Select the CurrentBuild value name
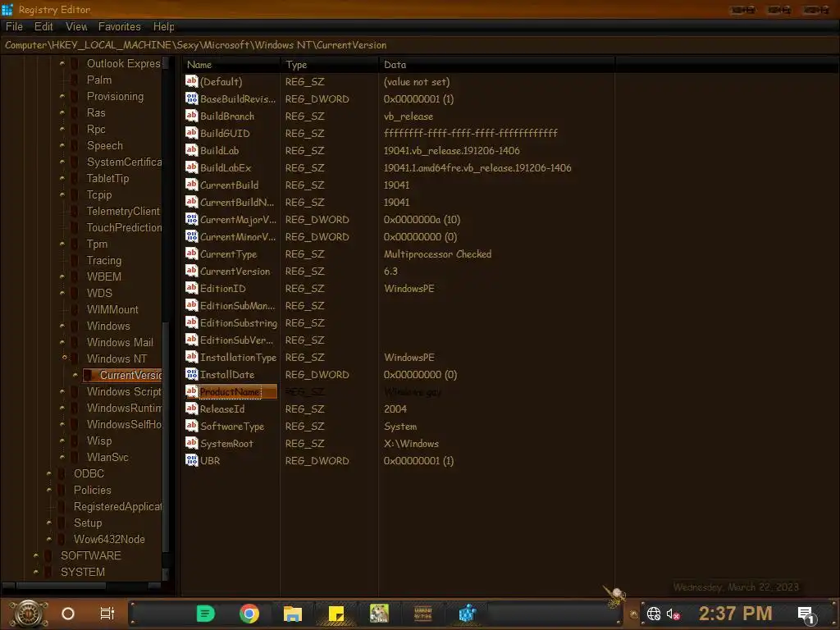This screenshot has height=630, width=840. [x=230, y=185]
